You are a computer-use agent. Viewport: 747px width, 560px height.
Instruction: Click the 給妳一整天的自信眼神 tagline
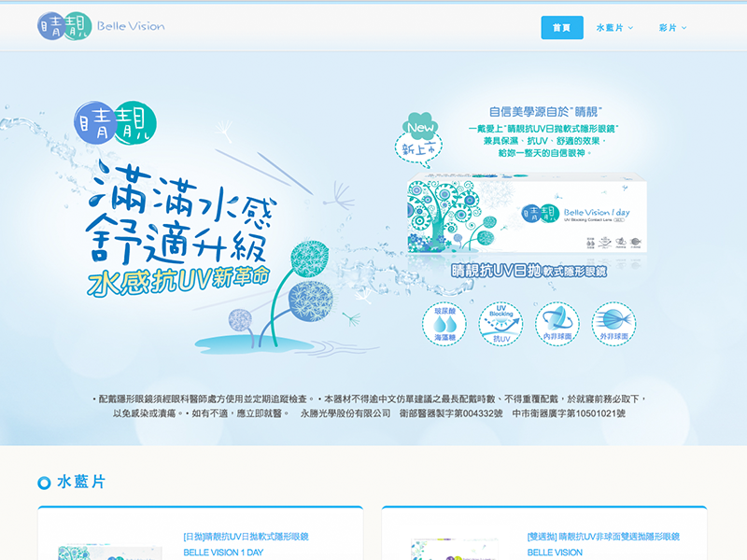pos(544,153)
